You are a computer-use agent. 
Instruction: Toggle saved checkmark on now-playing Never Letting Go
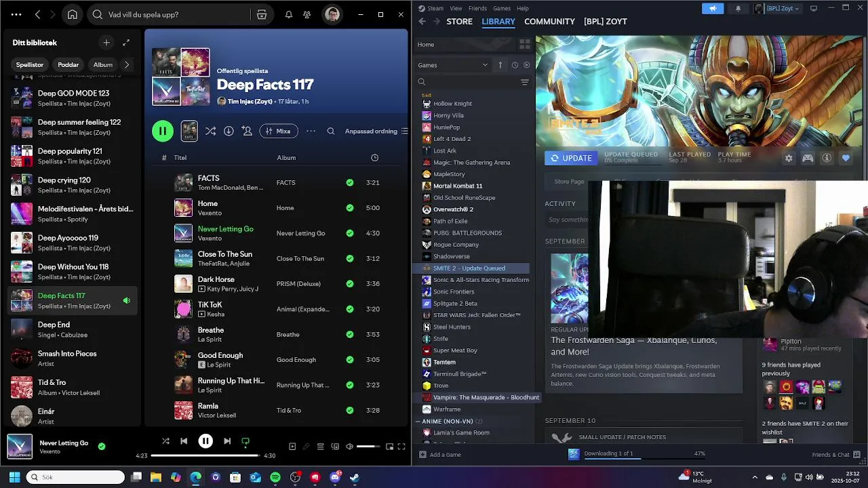tap(102, 446)
